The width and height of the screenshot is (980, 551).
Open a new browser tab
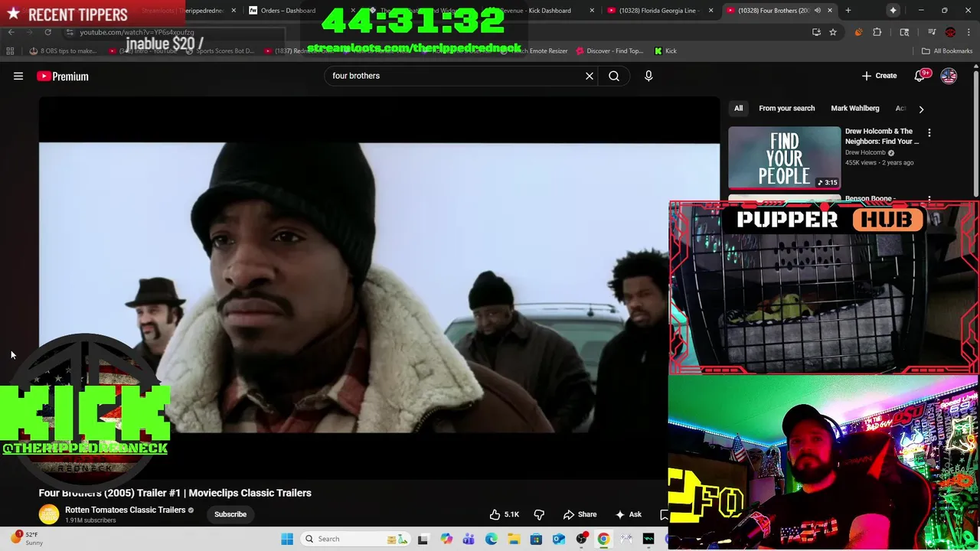pos(848,11)
